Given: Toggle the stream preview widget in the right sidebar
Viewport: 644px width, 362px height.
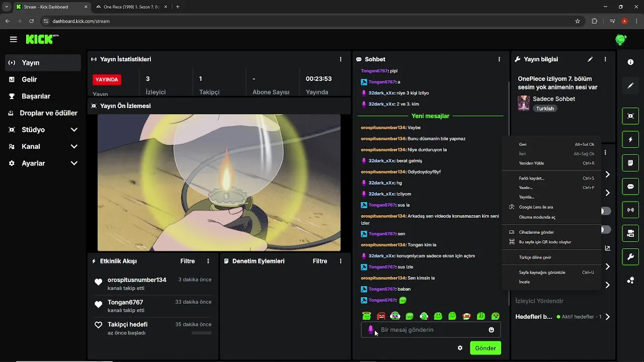Looking at the screenshot, I should click(x=630, y=116).
